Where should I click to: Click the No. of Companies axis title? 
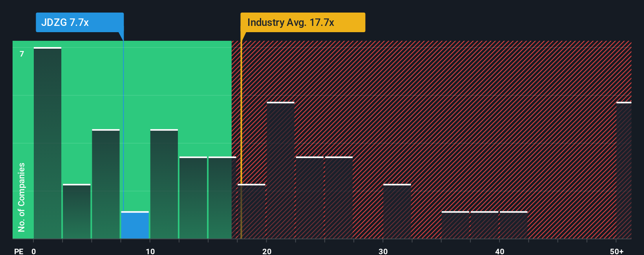coord(21,197)
